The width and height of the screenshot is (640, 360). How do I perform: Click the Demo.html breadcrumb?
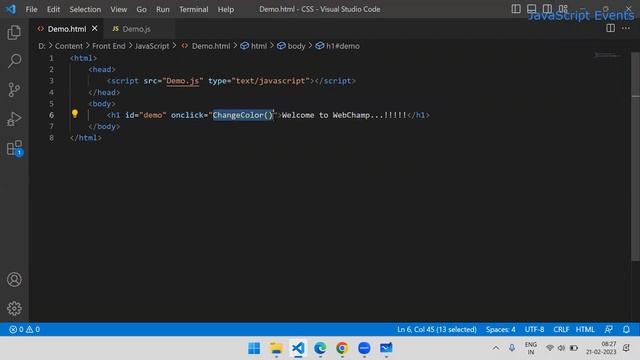[206, 46]
